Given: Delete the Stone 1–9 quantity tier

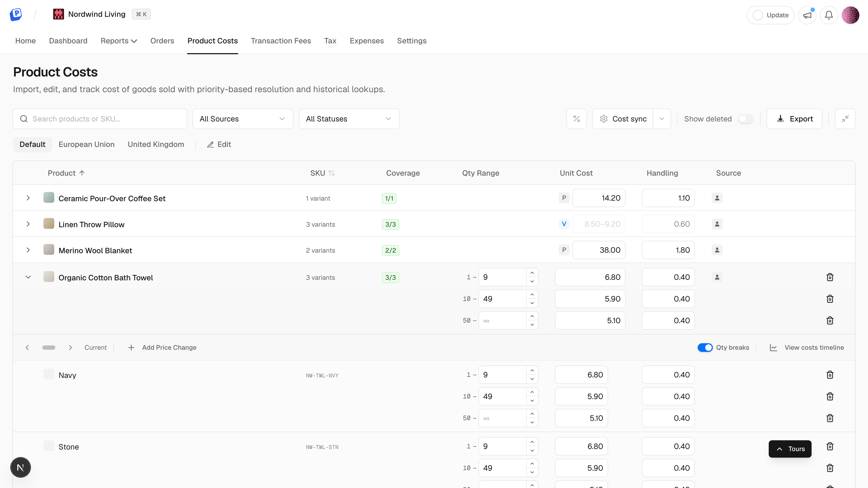Looking at the screenshot, I should tap(830, 446).
